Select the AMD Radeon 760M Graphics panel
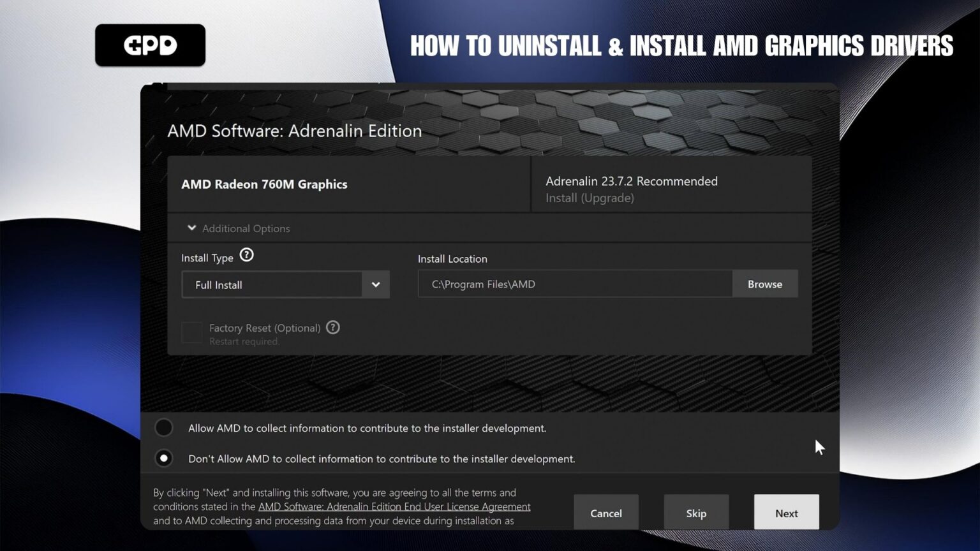Viewport: 980px width, 551px height. [348, 184]
